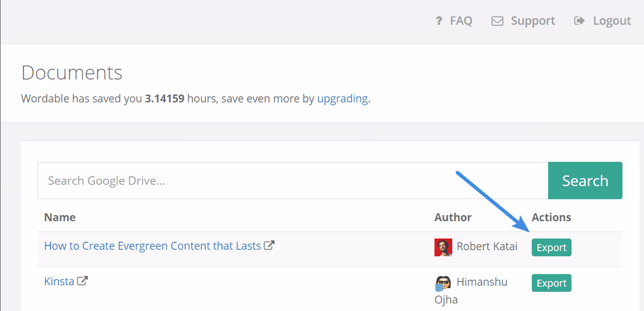Click Himanshu Ojha's avatar image
The height and width of the screenshot is (311, 644).
click(x=443, y=283)
